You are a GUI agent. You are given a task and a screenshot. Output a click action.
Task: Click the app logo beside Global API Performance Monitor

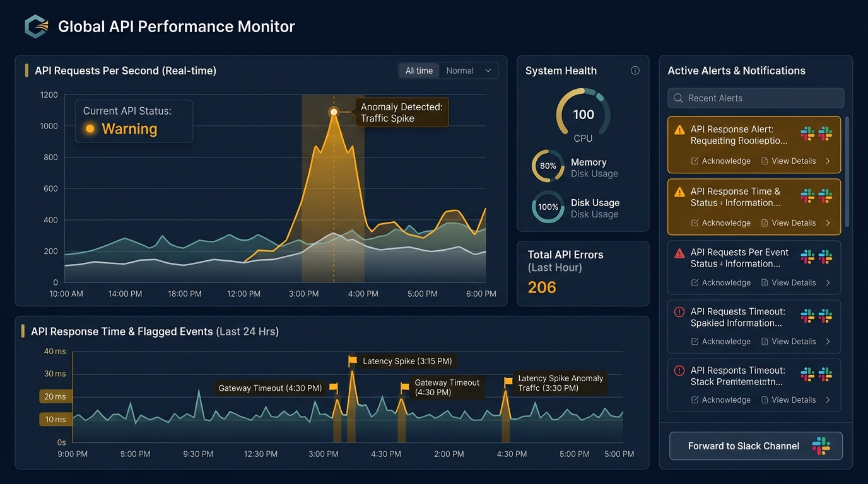click(x=36, y=26)
